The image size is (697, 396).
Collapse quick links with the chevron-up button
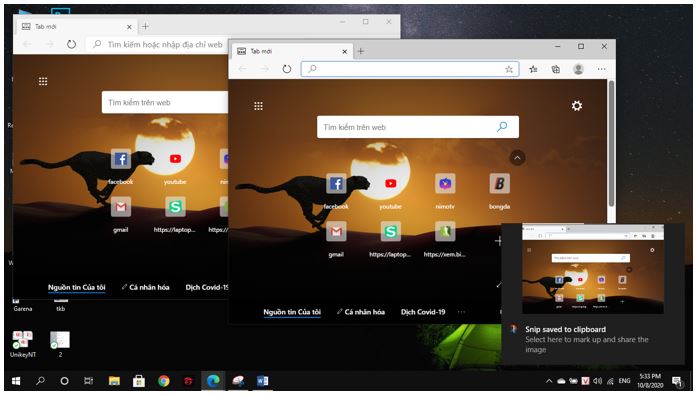pos(517,158)
